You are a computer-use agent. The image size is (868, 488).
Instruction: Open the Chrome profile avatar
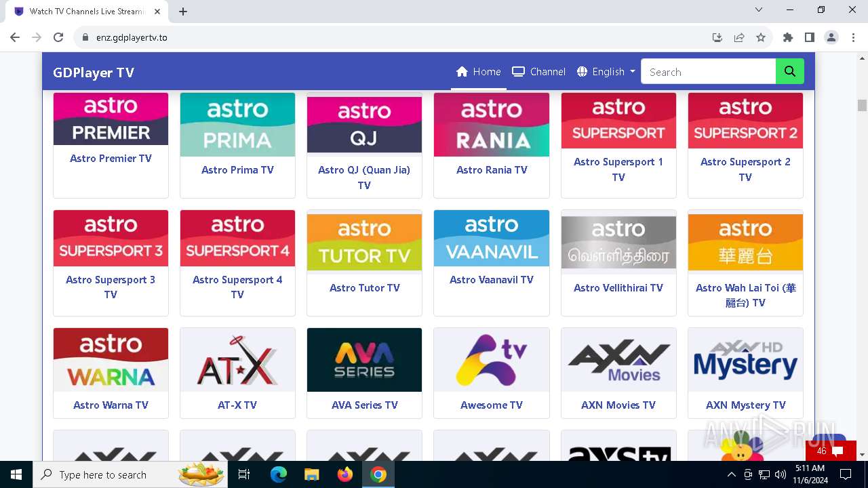coord(831,37)
